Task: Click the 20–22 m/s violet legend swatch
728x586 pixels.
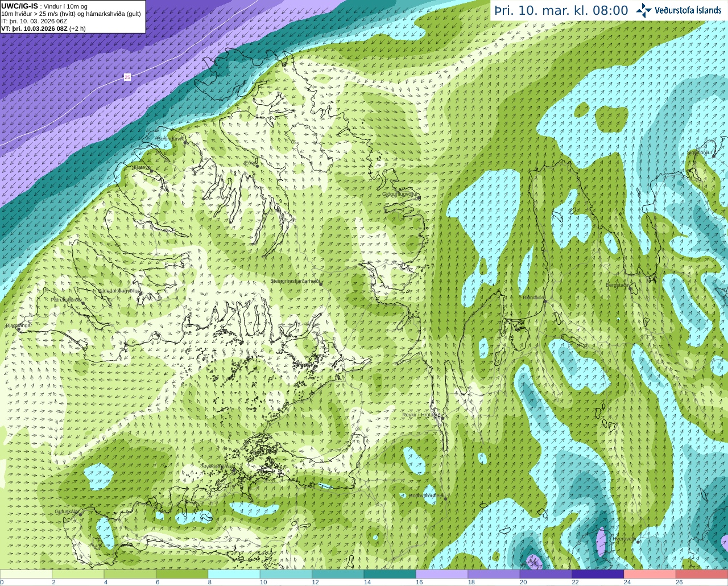Action: click(x=546, y=574)
